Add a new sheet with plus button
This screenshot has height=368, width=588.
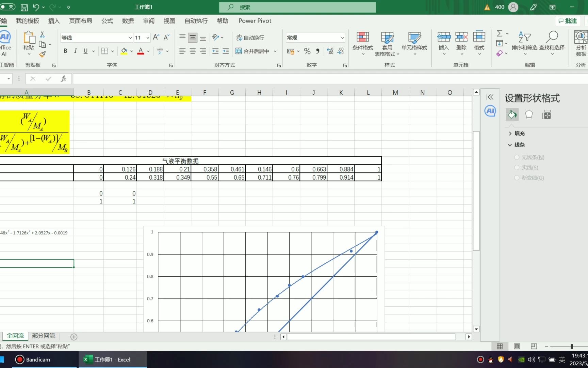coord(74,337)
